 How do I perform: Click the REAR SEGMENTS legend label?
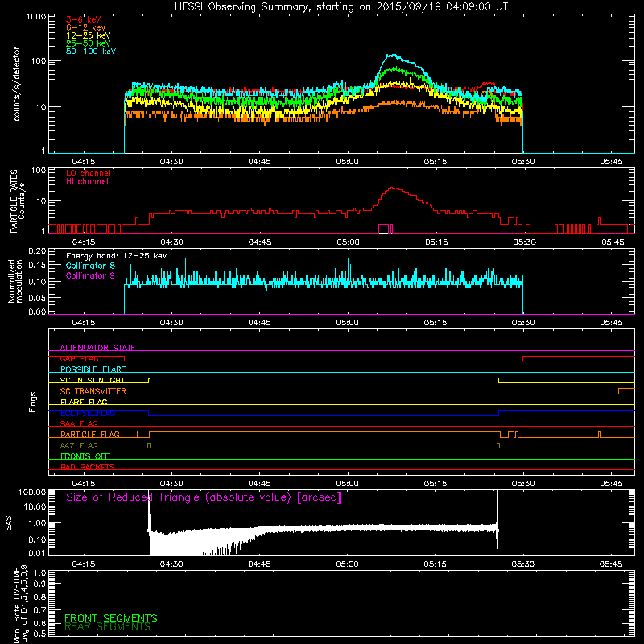(107, 627)
